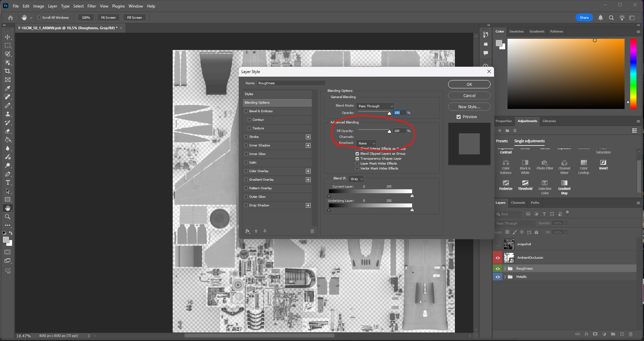Select the Horizontal Type tool
This screenshot has height=341, width=644.
pyautogui.click(x=8, y=182)
